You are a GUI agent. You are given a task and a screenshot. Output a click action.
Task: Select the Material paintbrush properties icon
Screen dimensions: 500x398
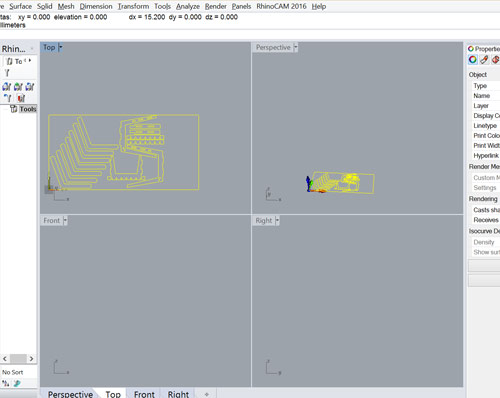pos(484,60)
